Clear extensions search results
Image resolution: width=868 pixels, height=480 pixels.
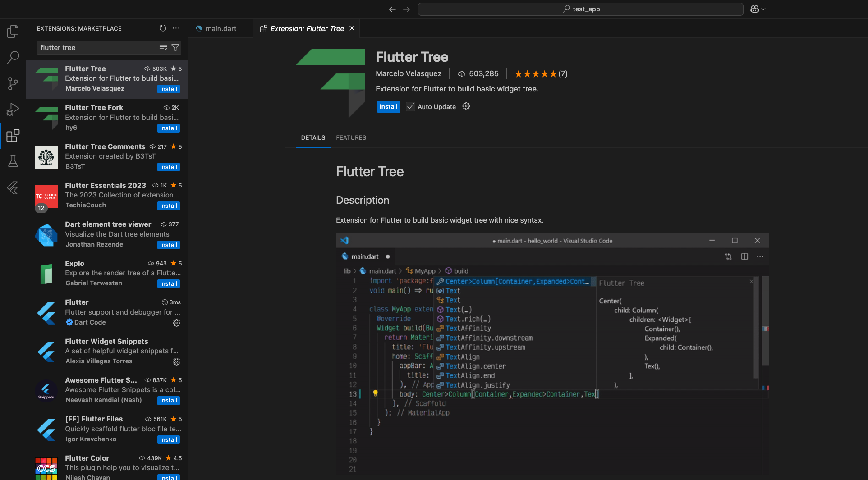pos(163,48)
